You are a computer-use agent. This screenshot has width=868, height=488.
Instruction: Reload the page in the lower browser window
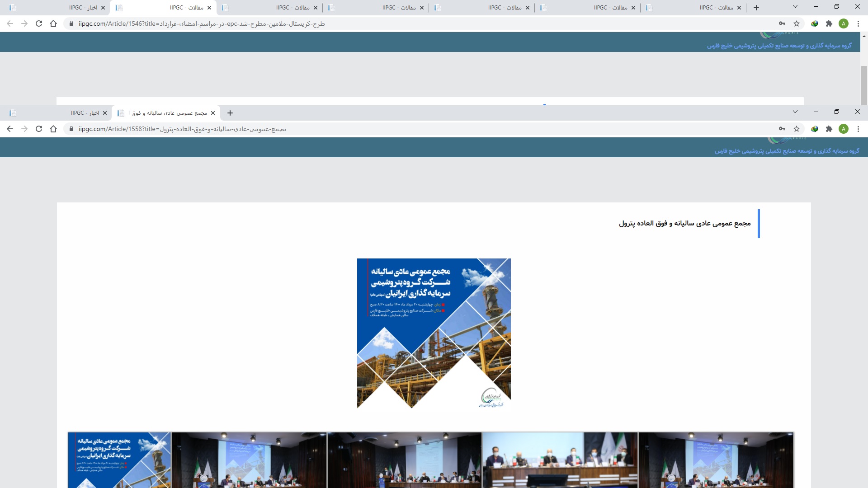(39, 129)
